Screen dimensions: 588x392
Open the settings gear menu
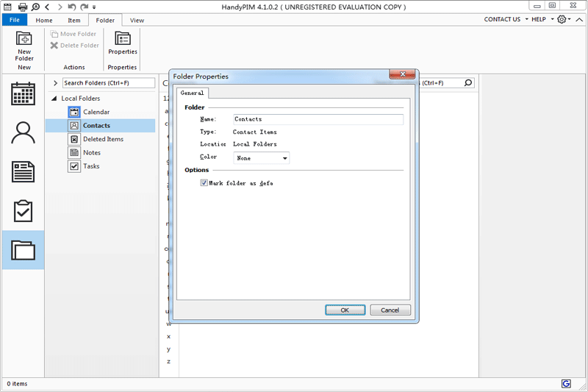pyautogui.click(x=564, y=19)
